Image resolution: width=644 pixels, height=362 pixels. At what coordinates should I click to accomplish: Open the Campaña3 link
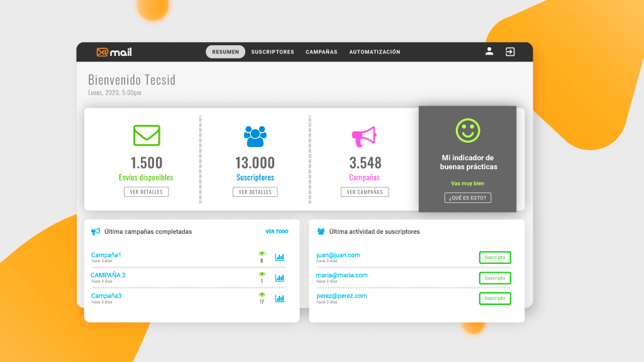click(106, 295)
